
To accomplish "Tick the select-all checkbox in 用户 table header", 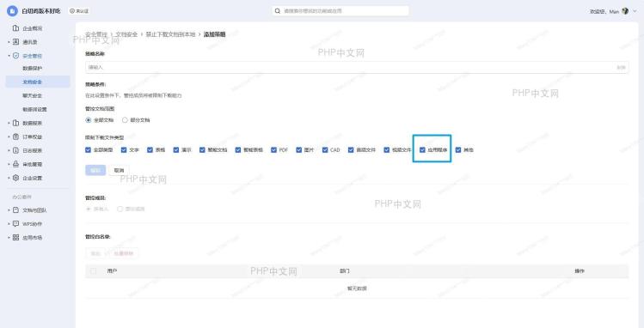I will (93, 271).
